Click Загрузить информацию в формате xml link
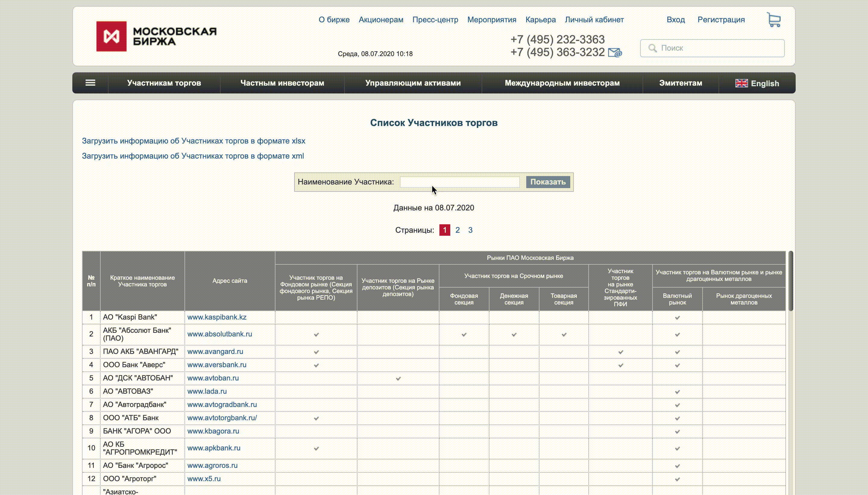This screenshot has height=495, width=868. click(x=193, y=156)
